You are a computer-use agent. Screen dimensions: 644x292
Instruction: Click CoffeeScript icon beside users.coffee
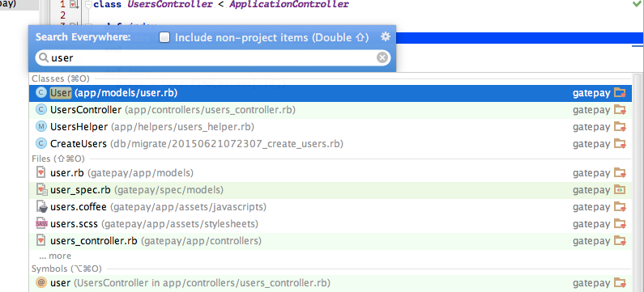41,207
